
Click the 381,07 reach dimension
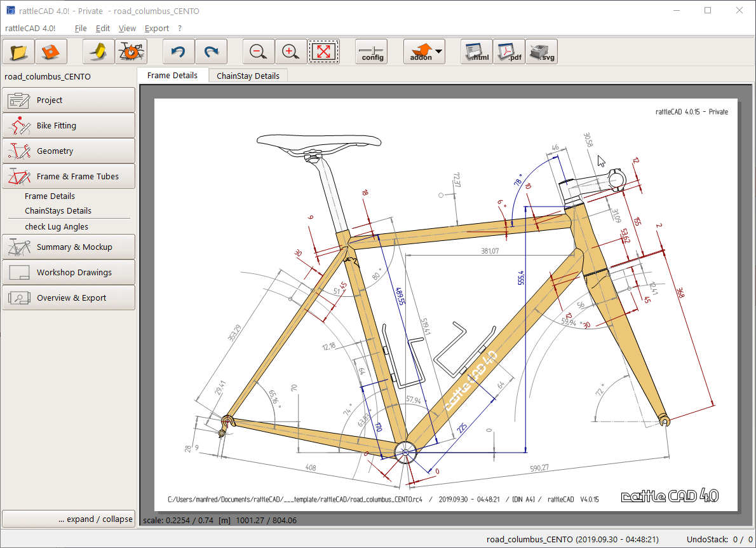(490, 251)
